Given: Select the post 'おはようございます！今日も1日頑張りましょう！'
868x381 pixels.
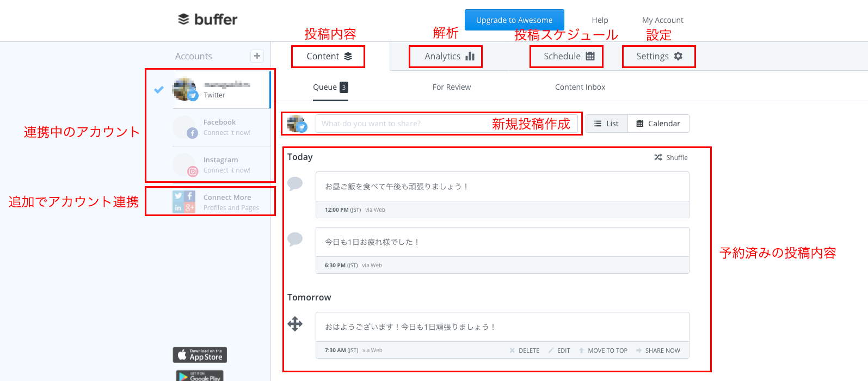Looking at the screenshot, I should point(502,327).
